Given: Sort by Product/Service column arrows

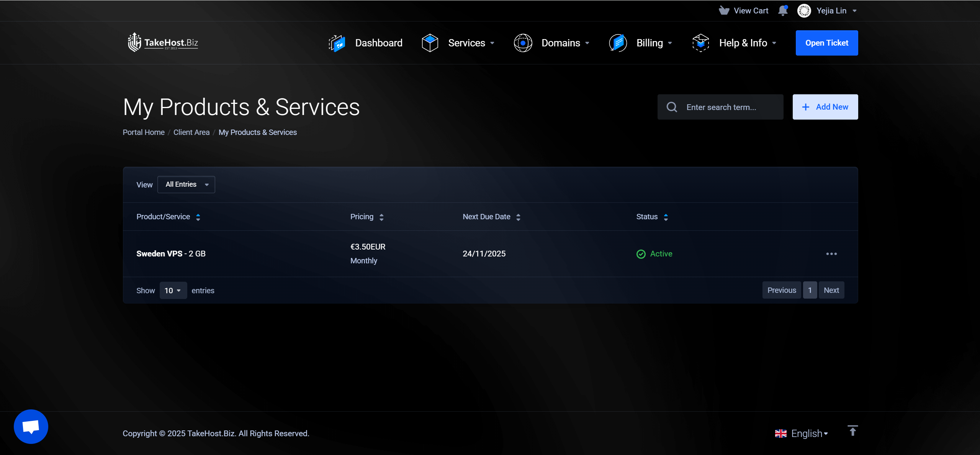Looking at the screenshot, I should (x=198, y=217).
